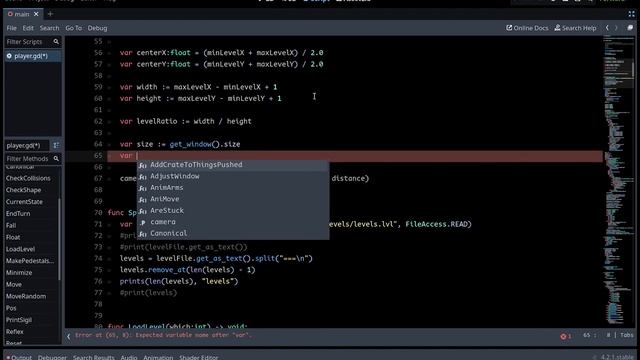Jump to Minimize method

19,273
